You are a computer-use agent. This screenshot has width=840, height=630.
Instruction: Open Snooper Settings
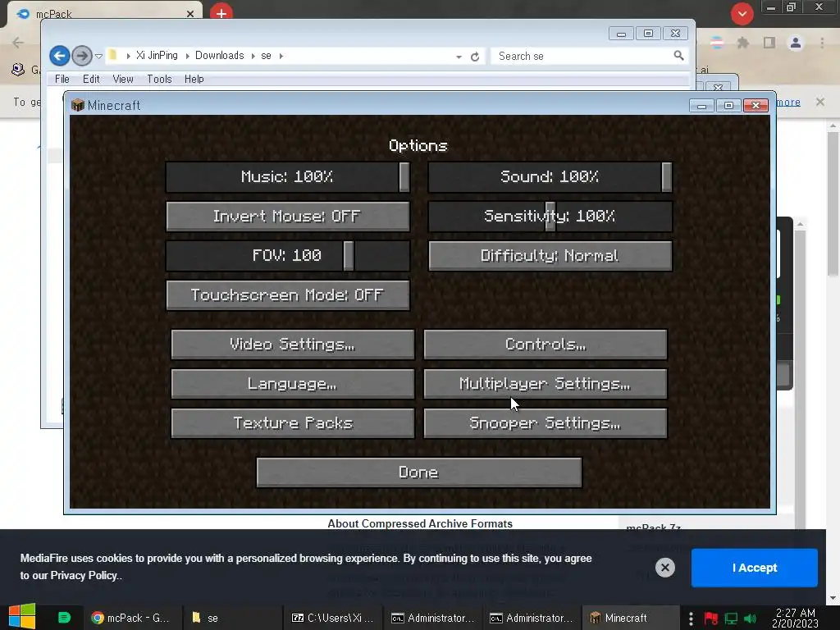tap(546, 423)
